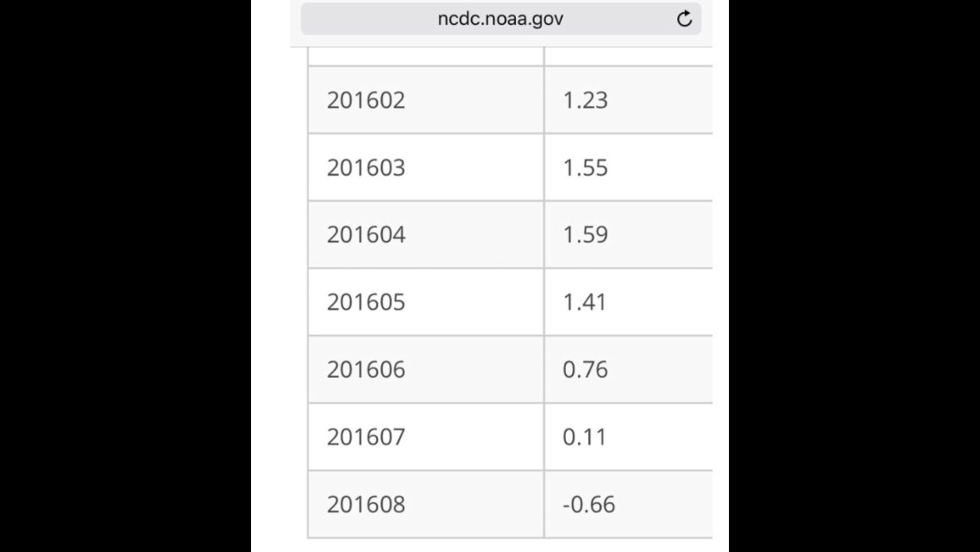Select the ncdc.noaa.gov address bar
Image resolution: width=980 pixels, height=552 pixels.
coord(500,19)
